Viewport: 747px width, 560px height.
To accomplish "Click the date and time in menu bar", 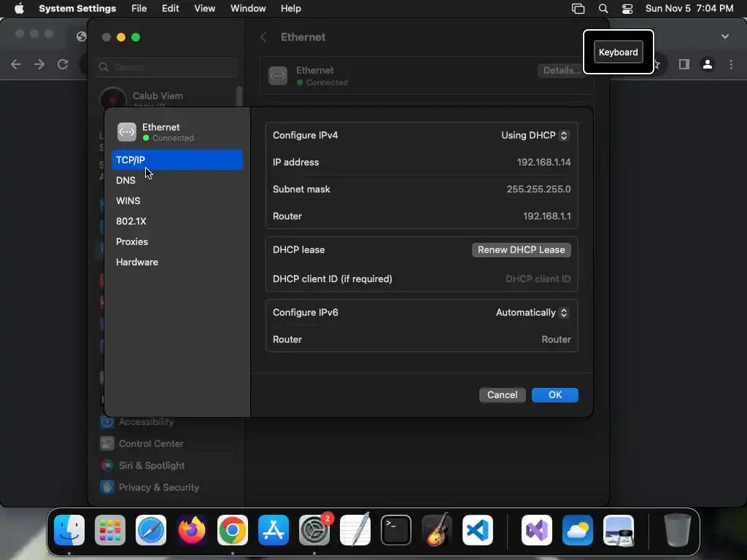I will click(689, 9).
